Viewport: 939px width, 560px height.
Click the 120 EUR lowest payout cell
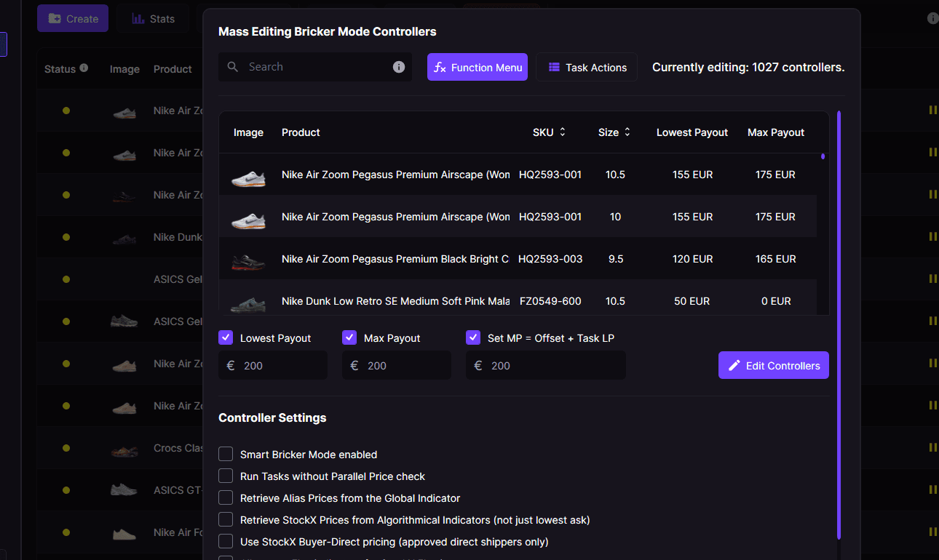[692, 259]
